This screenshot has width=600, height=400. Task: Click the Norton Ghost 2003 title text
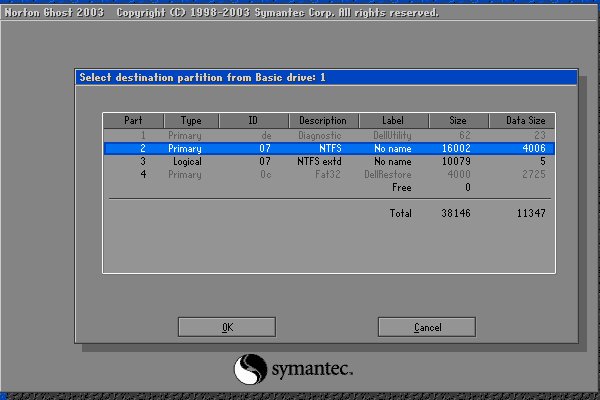pos(55,14)
